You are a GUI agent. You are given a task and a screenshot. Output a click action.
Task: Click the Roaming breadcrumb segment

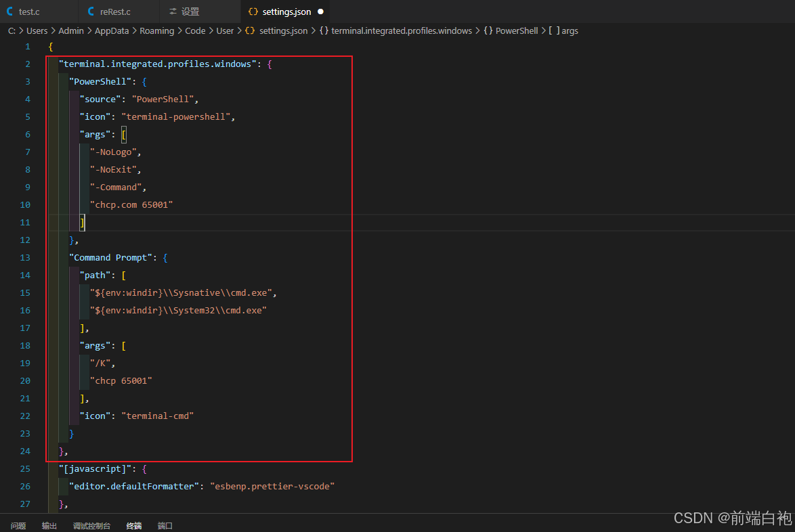click(x=156, y=31)
